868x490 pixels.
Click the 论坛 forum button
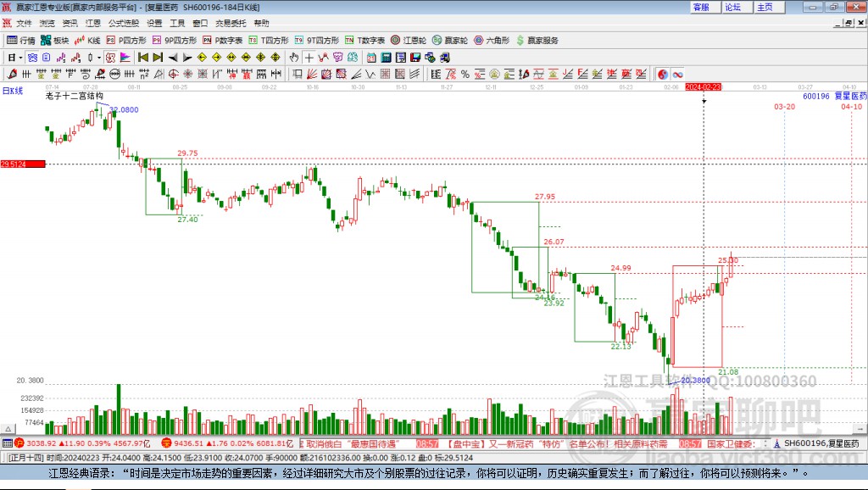[x=738, y=7]
